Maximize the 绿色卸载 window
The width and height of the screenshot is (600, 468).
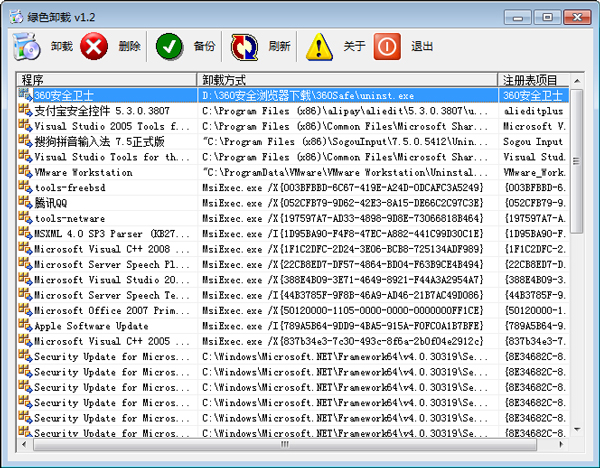(x=548, y=17)
